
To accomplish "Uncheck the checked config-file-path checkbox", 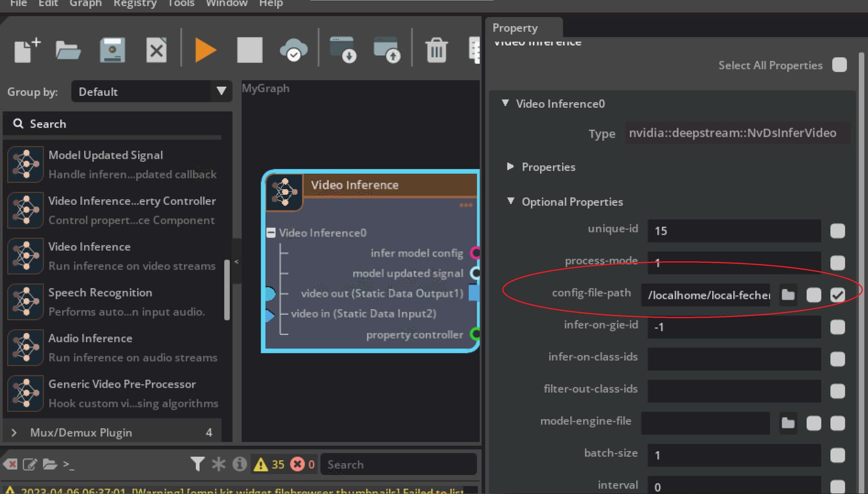I will (837, 295).
